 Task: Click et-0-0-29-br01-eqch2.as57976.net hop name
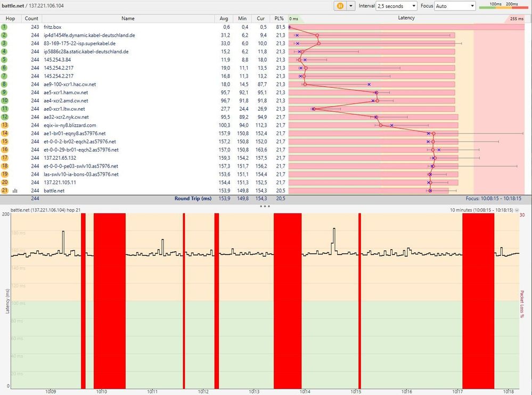[x=81, y=150]
